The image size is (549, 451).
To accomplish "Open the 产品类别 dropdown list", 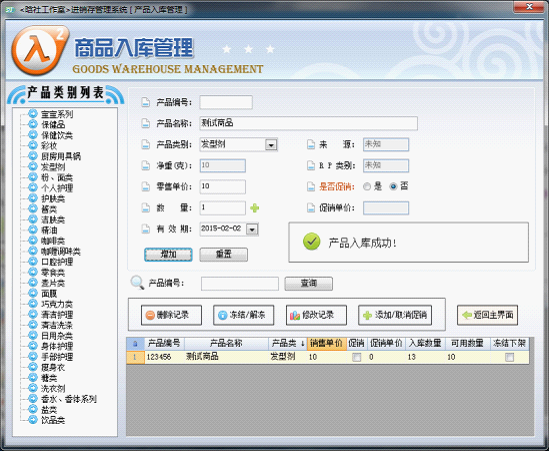I will (x=271, y=145).
